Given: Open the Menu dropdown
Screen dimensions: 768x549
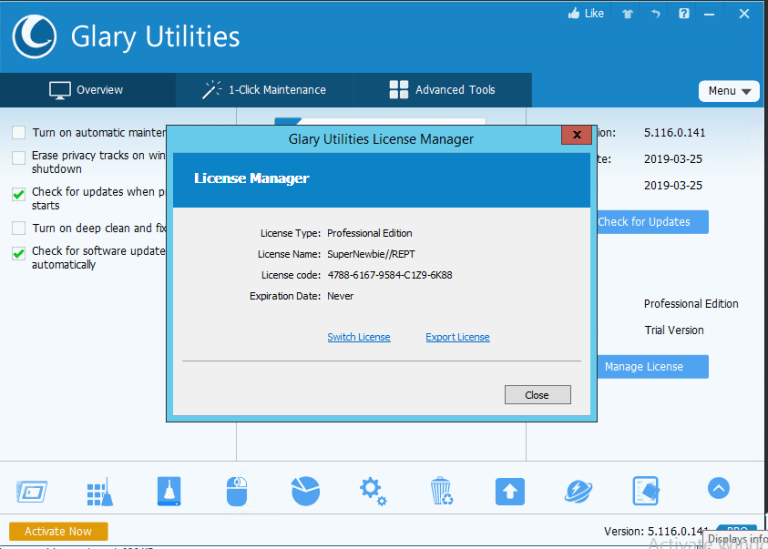Looking at the screenshot, I should [729, 91].
